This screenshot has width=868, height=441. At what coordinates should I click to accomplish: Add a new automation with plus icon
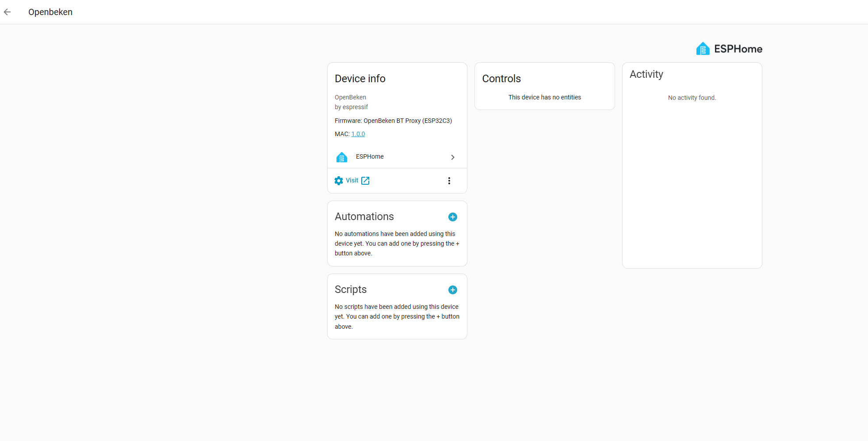[x=453, y=217]
